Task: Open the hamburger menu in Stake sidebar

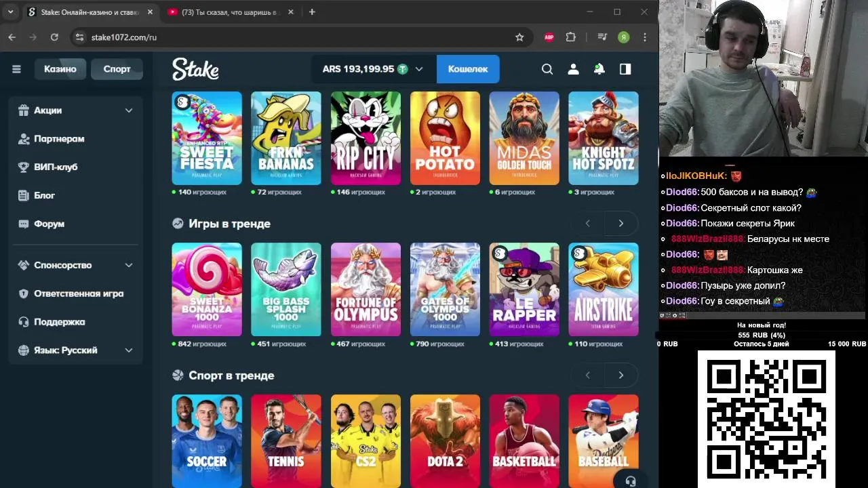Action: (x=16, y=69)
